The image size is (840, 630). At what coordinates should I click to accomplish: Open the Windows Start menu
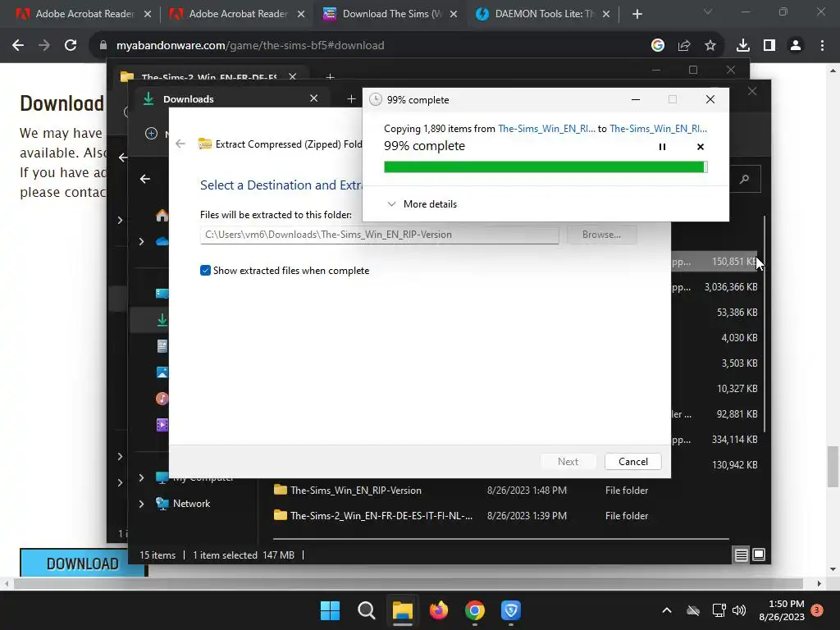pos(330,610)
